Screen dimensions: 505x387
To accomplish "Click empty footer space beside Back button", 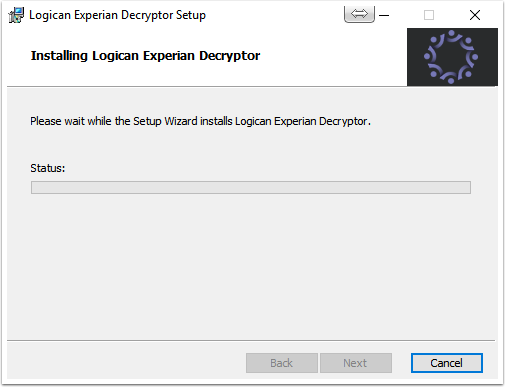I will coord(127,363).
